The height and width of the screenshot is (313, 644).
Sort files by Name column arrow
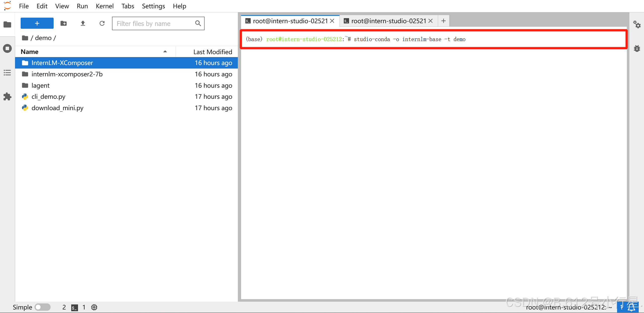pos(165,52)
